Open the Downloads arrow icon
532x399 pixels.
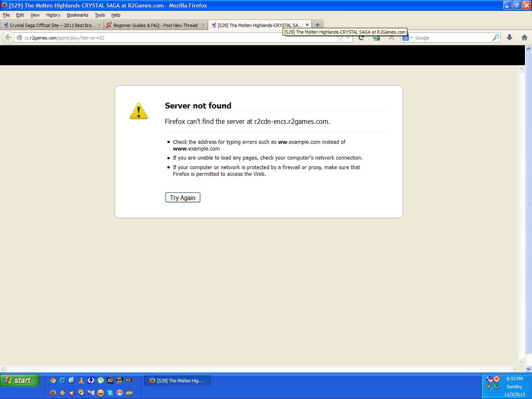click(x=509, y=37)
